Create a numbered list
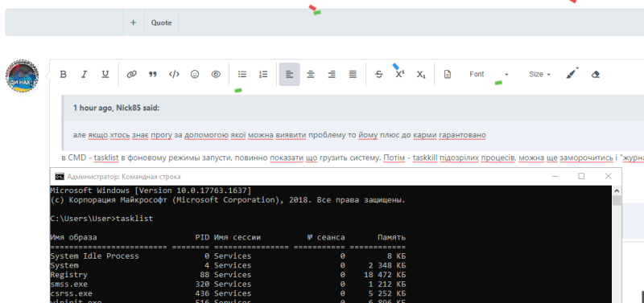644x303 pixels. pyautogui.click(x=263, y=74)
